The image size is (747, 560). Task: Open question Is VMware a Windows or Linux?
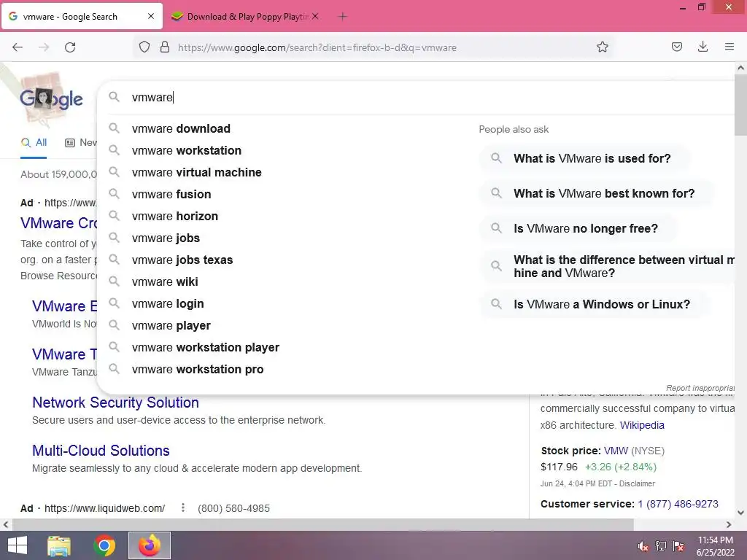tap(595, 304)
